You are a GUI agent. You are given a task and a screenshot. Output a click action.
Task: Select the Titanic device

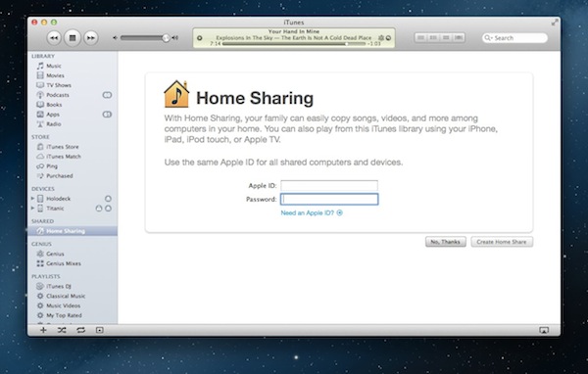55,208
